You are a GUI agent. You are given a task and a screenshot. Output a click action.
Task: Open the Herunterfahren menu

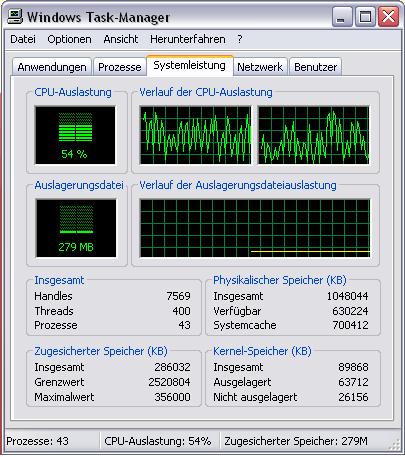tap(188, 39)
